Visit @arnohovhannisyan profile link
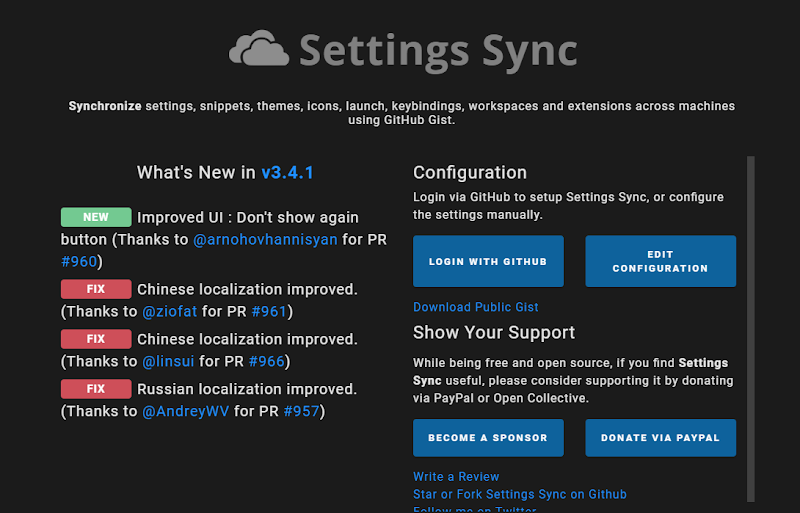 [265, 240]
